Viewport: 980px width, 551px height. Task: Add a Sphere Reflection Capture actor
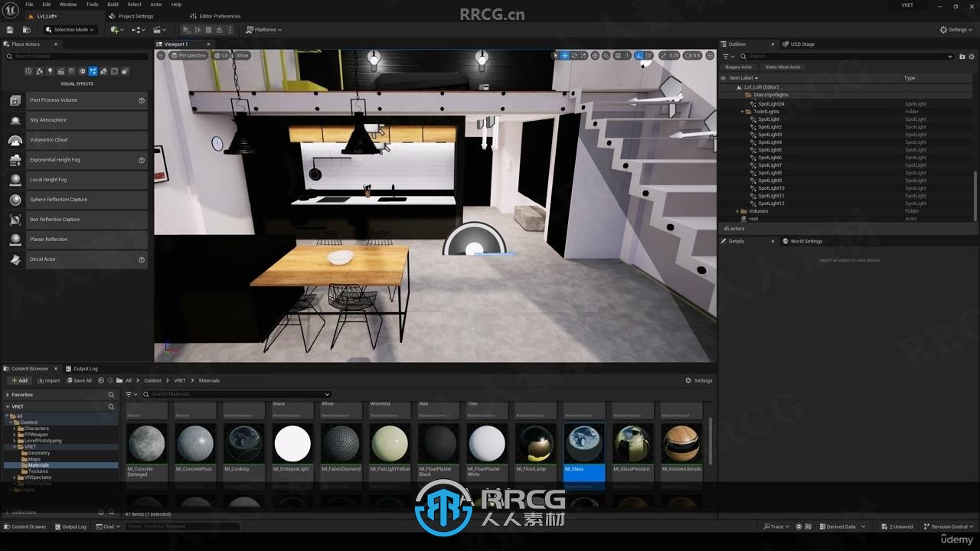(75, 200)
